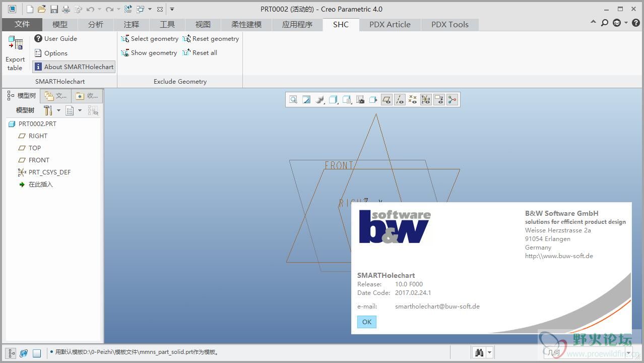This screenshot has height=363, width=644.
Task: Click the Perspective view cube icon
Action: point(373,100)
